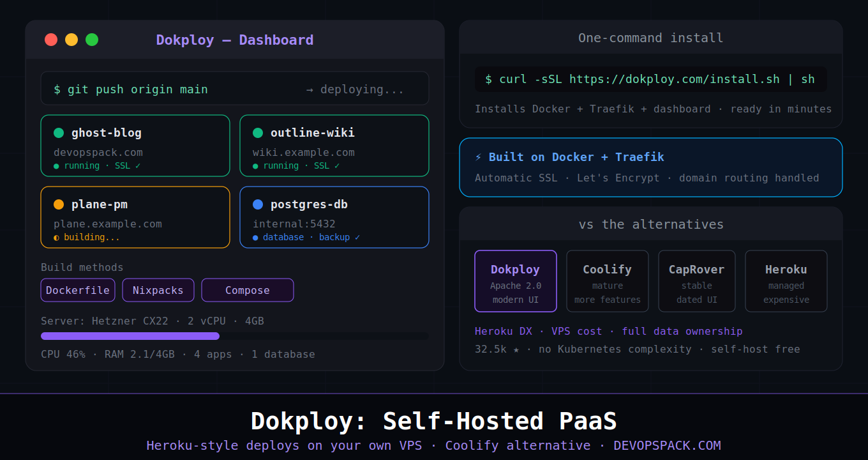
Task: Click the '32.5k ★' star count line
Action: pyautogui.click(x=638, y=349)
